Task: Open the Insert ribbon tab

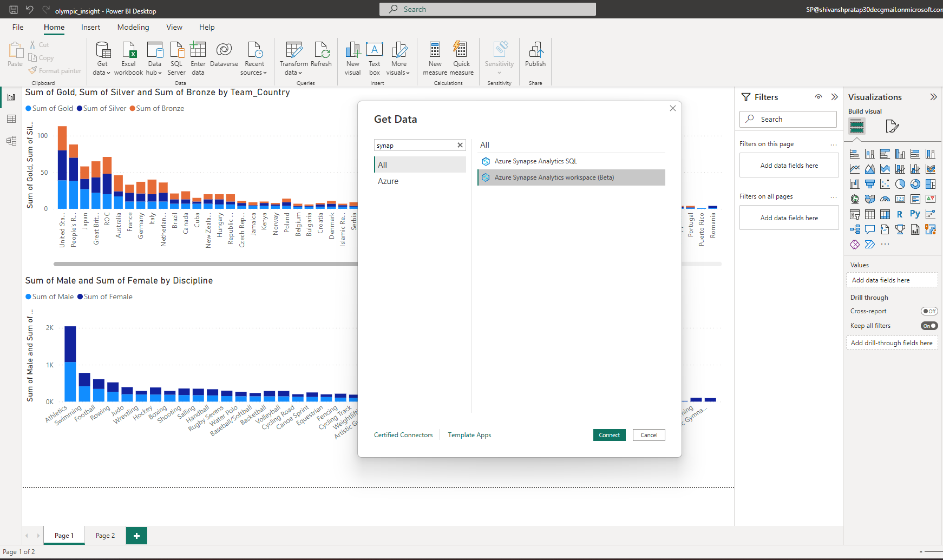Action: (90, 27)
